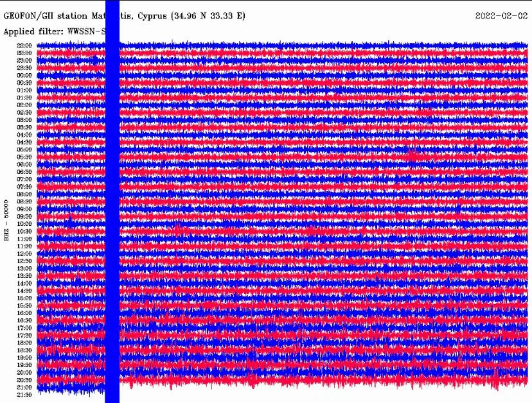Select the 16:30 time label
Screen dimensions: 532x403
24,320
